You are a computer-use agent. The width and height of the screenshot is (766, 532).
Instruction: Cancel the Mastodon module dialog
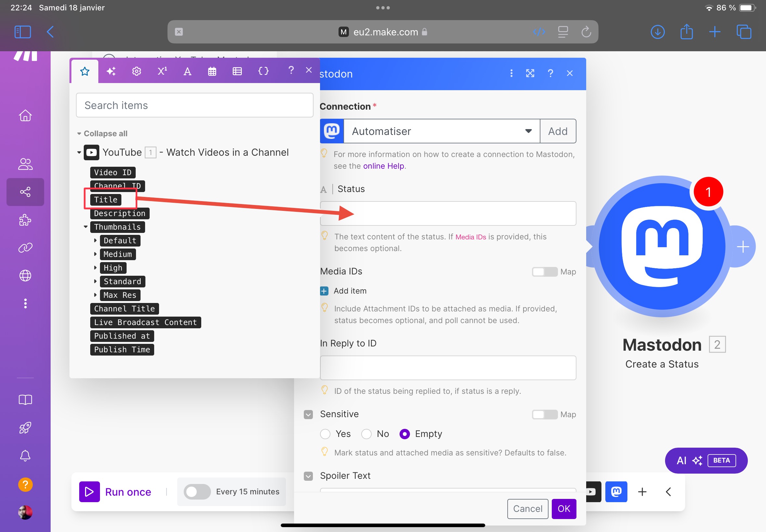[x=527, y=509]
